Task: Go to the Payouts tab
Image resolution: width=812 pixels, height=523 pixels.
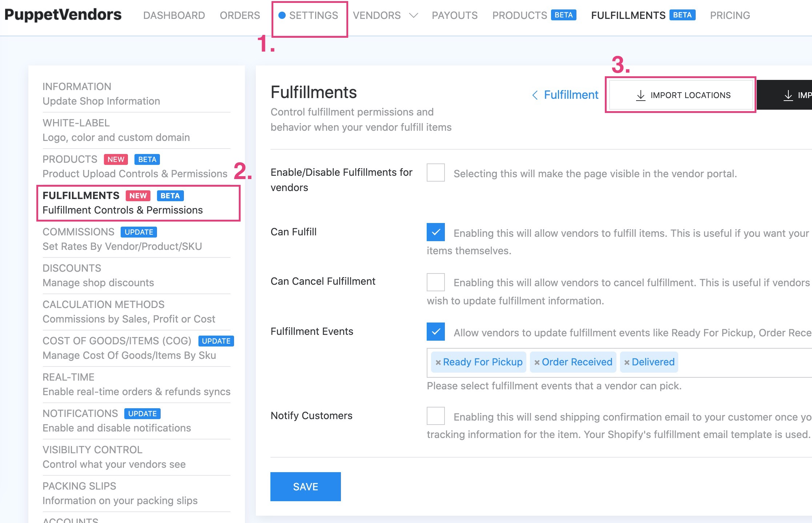Action: (x=455, y=15)
